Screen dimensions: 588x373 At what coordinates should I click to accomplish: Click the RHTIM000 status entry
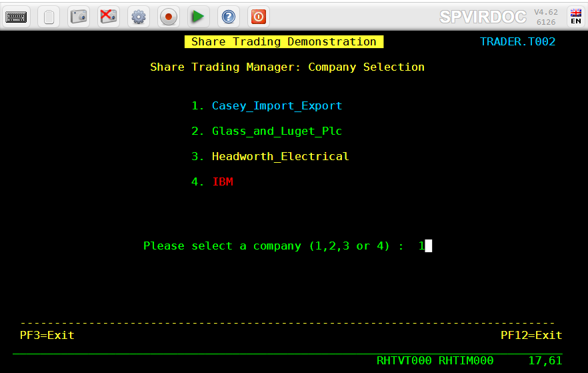466,360
